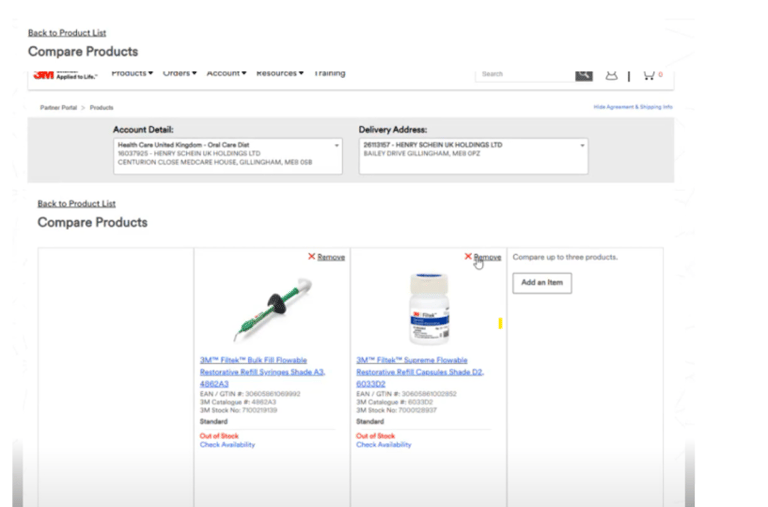Open Filtek Bulk Fill Flowable product link
The height and width of the screenshot is (507, 768).
coord(263,372)
